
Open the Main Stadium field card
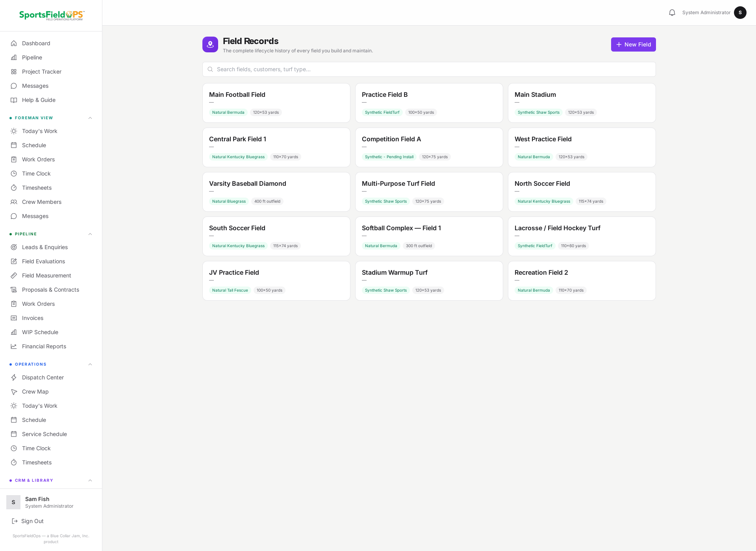point(582,103)
